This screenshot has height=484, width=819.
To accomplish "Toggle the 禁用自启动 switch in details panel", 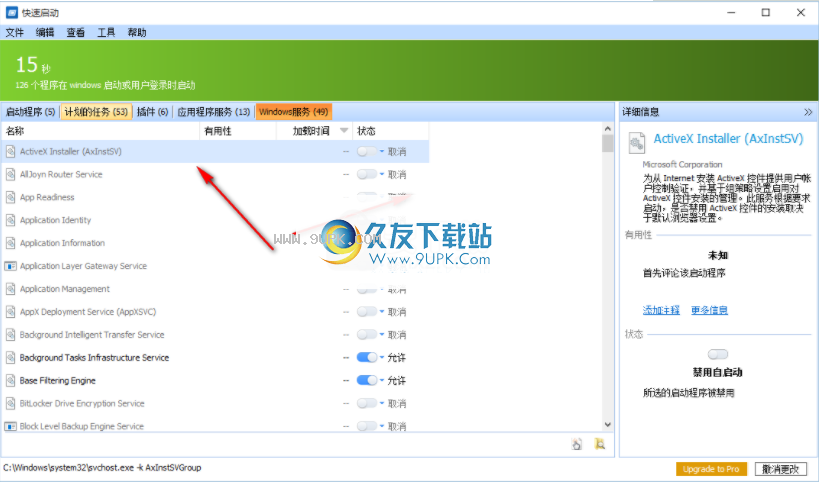I will pos(718,355).
